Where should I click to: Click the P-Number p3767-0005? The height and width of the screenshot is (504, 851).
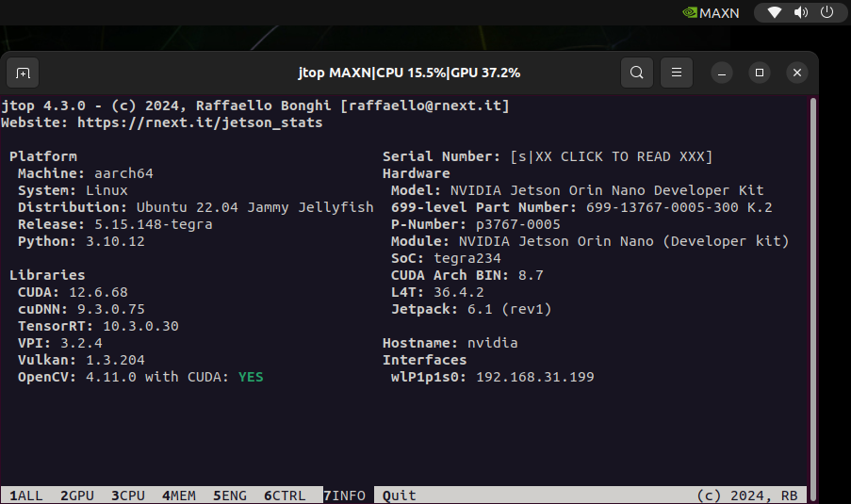pyautogui.click(x=517, y=224)
